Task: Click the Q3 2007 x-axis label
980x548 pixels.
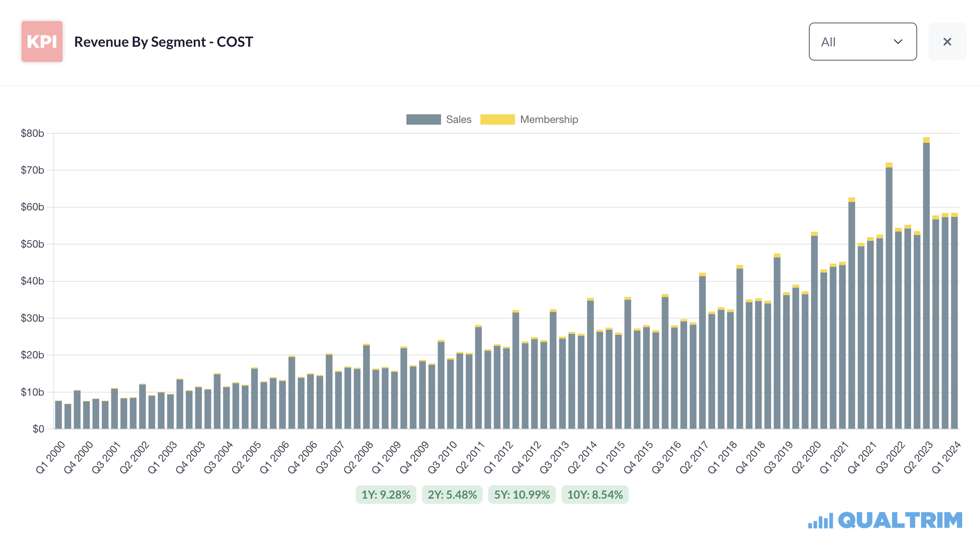Action: coord(330,457)
